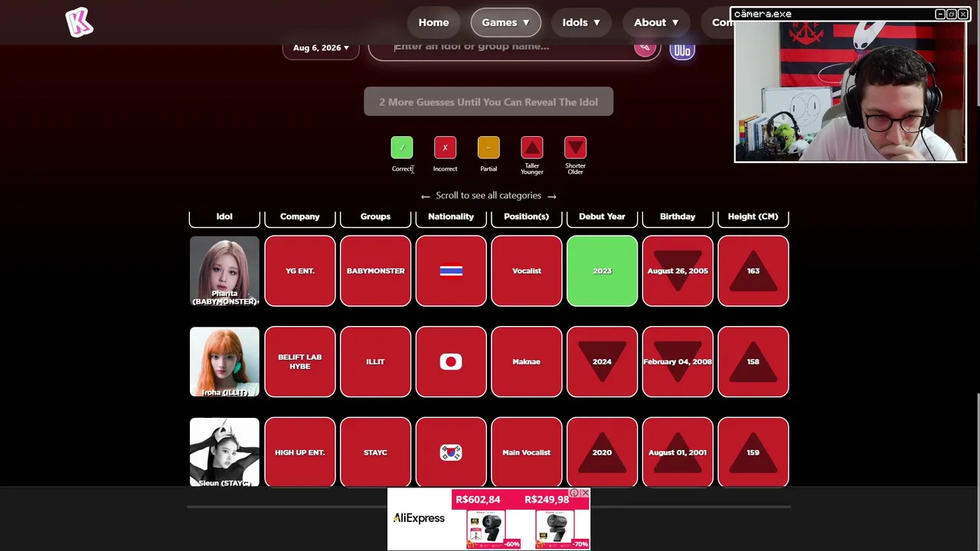Click the 158 height cell
Viewport: 980px width, 551px height.
point(753,362)
